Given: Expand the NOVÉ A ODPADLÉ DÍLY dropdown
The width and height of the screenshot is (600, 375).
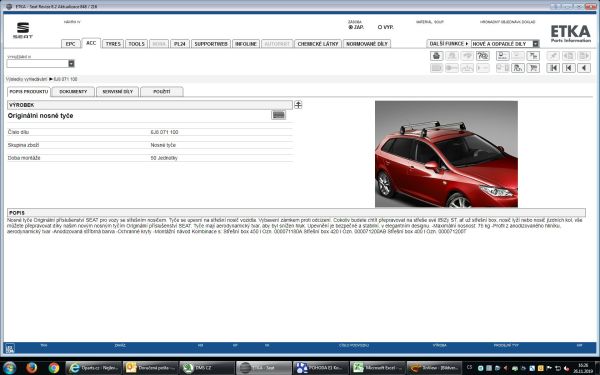Looking at the screenshot, I should point(536,44).
